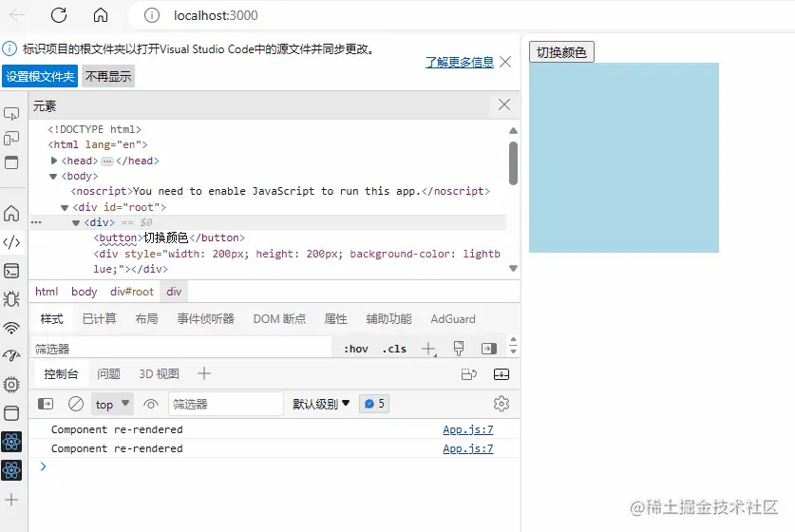Switch to the 辅助功能 tab
The height and width of the screenshot is (532, 795).
point(388,319)
